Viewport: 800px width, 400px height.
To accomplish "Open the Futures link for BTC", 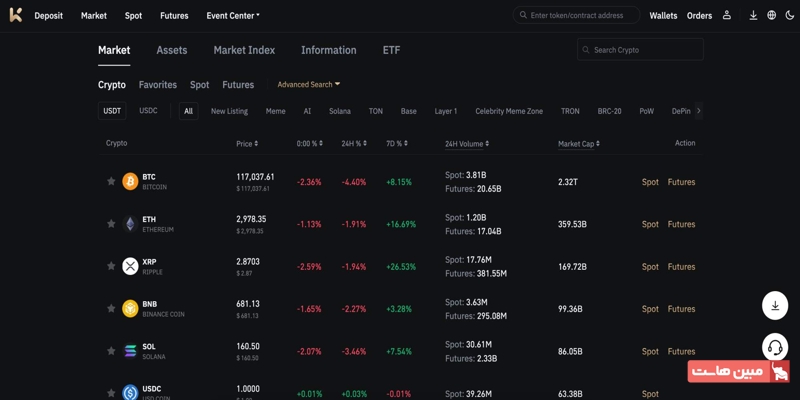I will (x=681, y=182).
